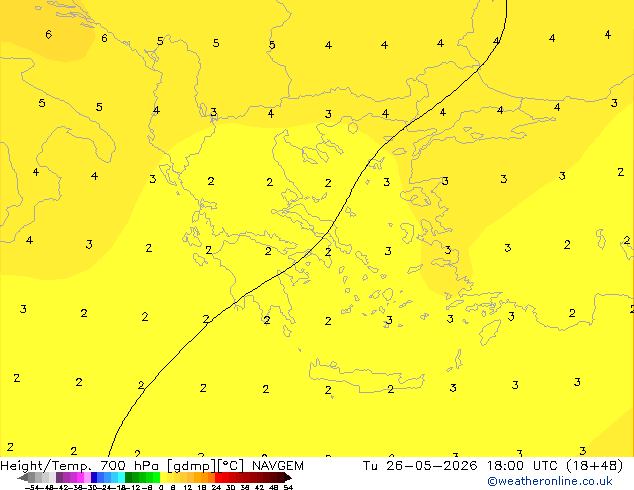Select the forecast date Tu 26-05-2026 text
This screenshot has height=490, width=634.
point(420,466)
